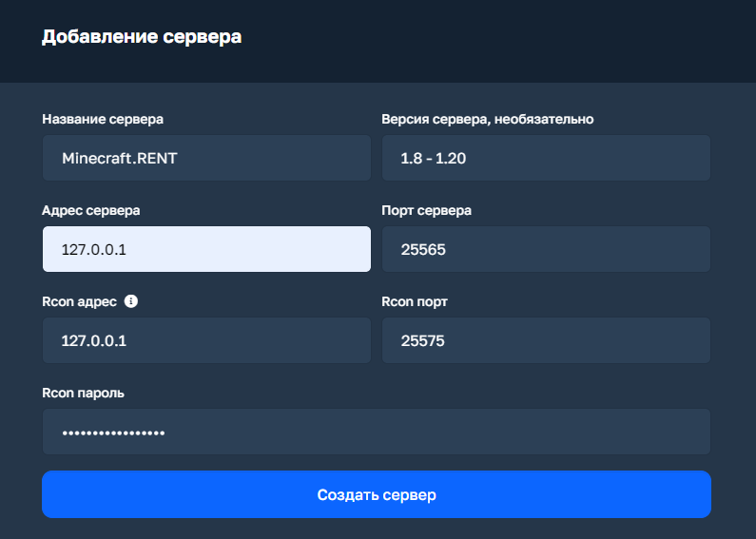Image resolution: width=756 pixels, height=539 pixels.
Task: Click the Rcon адрес label text
Action: (80, 301)
